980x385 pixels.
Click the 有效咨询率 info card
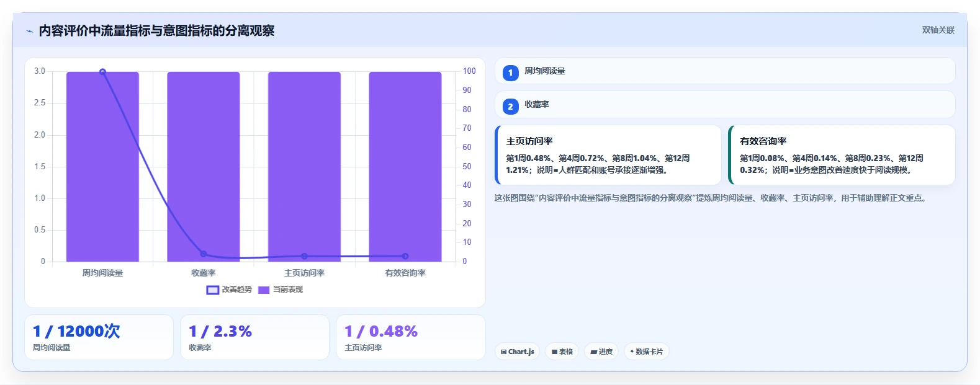841,155
